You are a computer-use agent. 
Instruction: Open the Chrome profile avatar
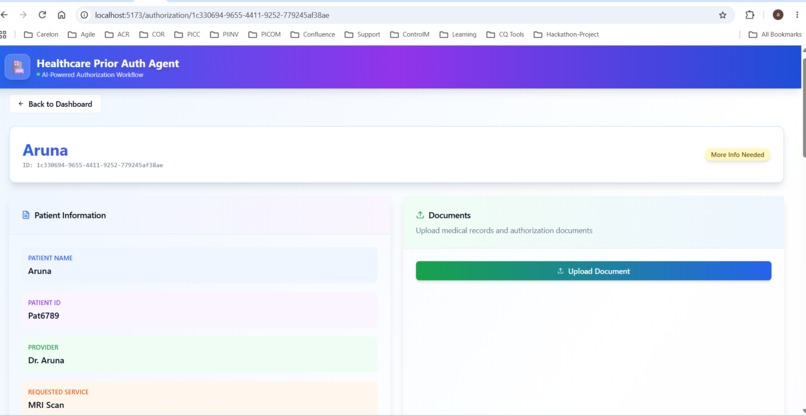pyautogui.click(x=778, y=15)
